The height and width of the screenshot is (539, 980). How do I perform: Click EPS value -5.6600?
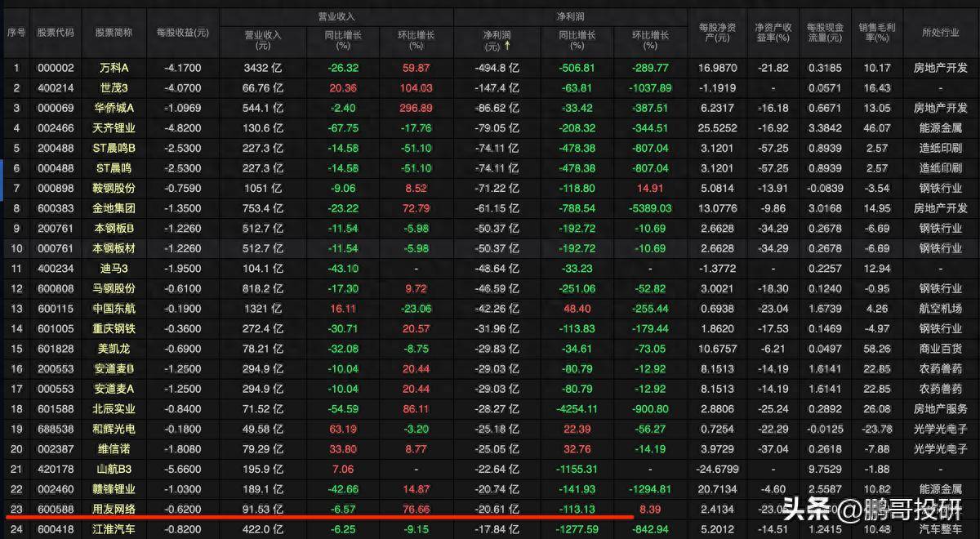coord(183,469)
